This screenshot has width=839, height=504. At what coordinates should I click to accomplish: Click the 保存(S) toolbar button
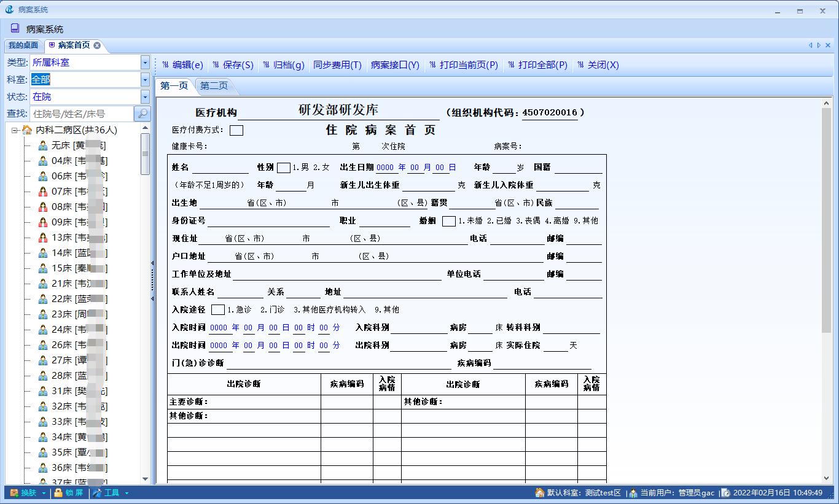[x=233, y=65]
